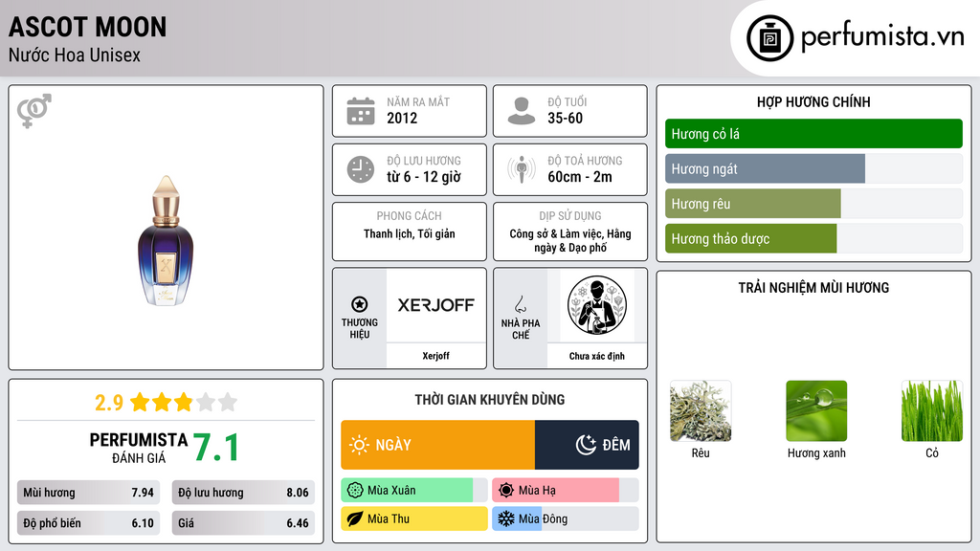Click the Thanh lịch, Tối giản style text
980x551 pixels.
(x=410, y=233)
